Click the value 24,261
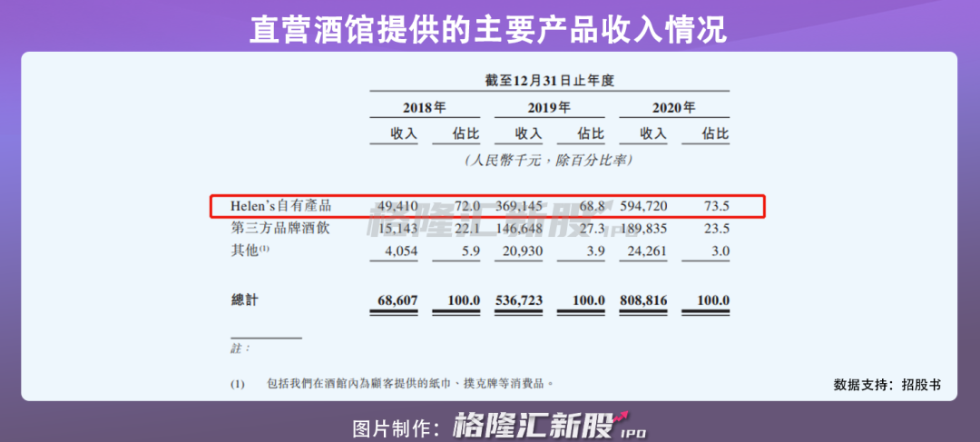This screenshot has width=980, height=442. tap(648, 251)
